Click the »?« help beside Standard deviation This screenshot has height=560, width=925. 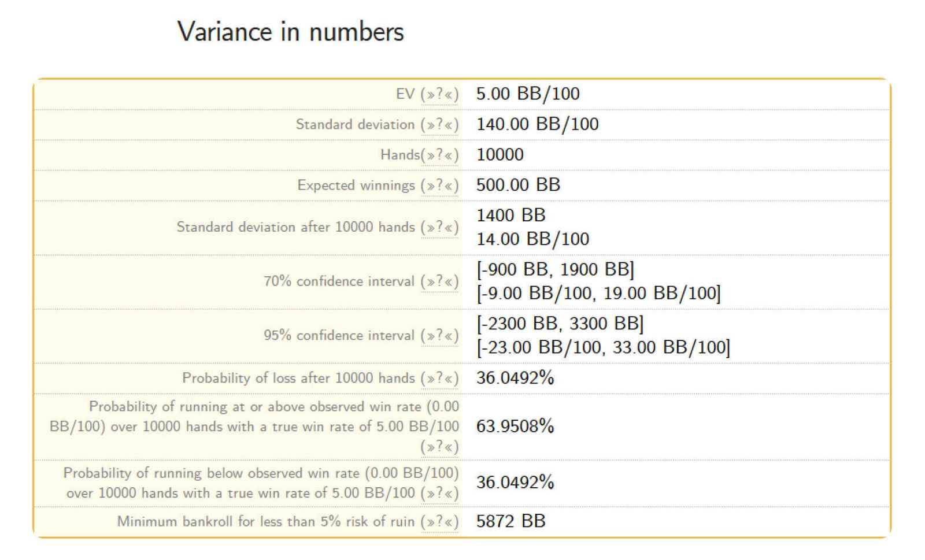(439, 125)
